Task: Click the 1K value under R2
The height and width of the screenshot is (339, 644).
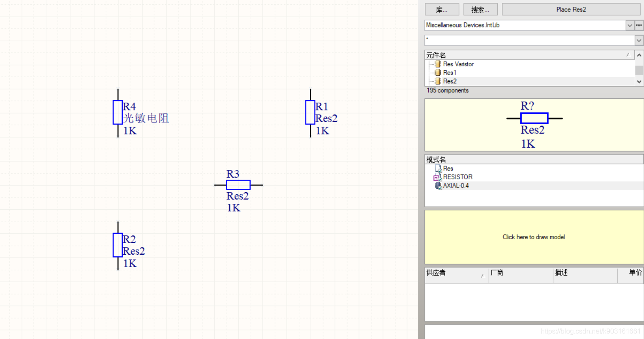Action: click(130, 264)
